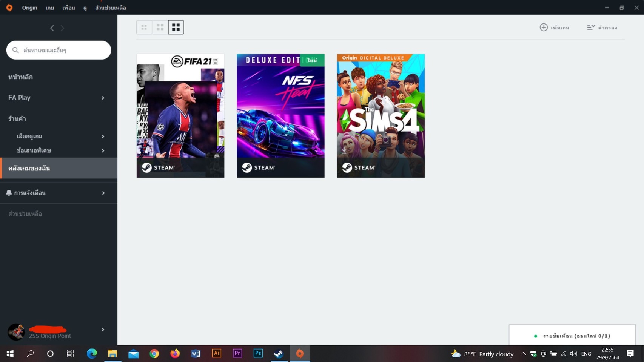Image resolution: width=644 pixels, height=362 pixels.
Task: Launch Google Chrome from taskbar
Action: (154, 354)
